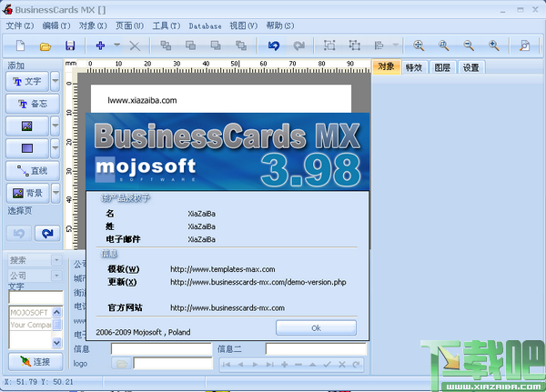Open the official businesscards-mx.com link
Viewport: 546px width, 392px height.
(x=227, y=307)
